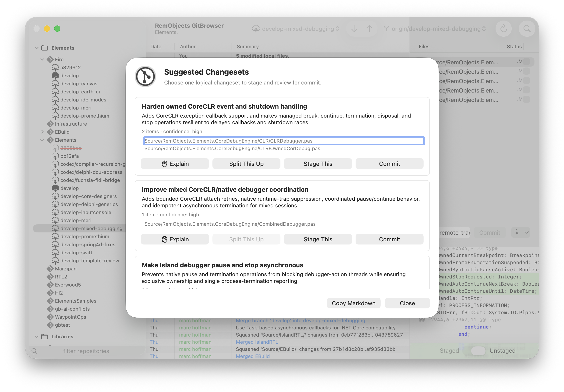Click the refresh toolbar icon
Viewport: 564px width, 392px height.
[503, 29]
